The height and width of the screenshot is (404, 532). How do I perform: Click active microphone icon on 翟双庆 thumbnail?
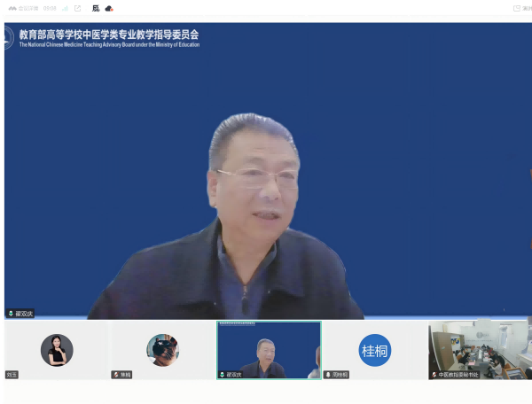click(x=223, y=375)
